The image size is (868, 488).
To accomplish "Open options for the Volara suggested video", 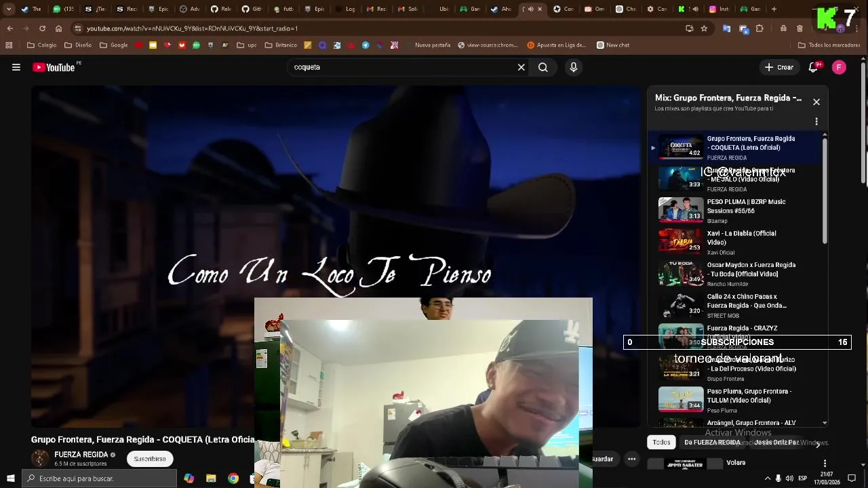I will (825, 463).
